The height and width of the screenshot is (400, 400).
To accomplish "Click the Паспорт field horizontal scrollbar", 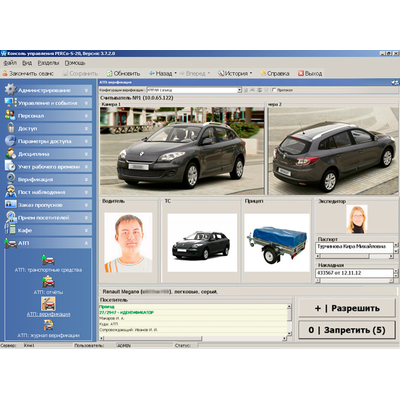I will point(355,256).
